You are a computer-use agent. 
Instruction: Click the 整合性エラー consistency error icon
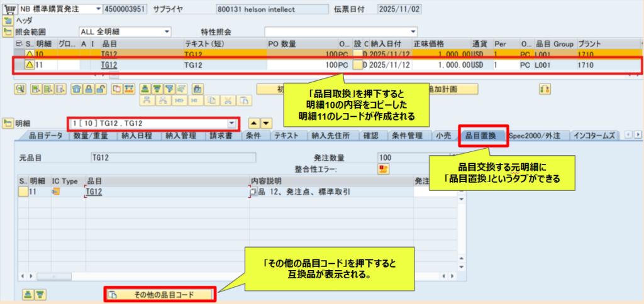(384, 169)
